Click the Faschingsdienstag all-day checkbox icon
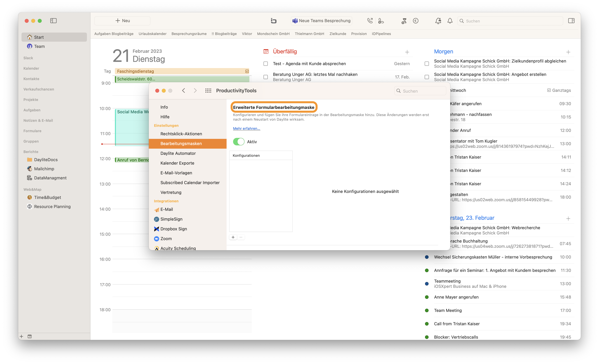 [247, 71]
